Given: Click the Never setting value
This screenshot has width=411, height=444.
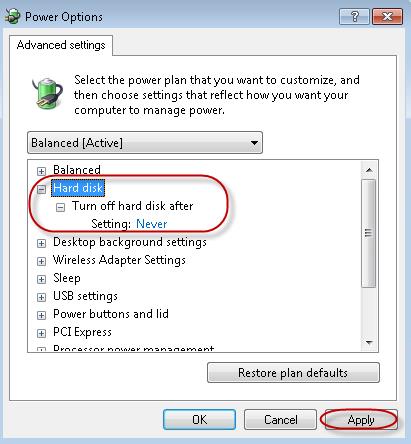Looking at the screenshot, I should pyautogui.click(x=152, y=224).
